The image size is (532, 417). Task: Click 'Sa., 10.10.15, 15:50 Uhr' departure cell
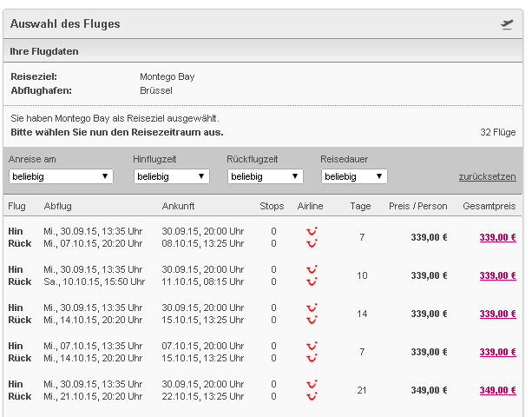tap(95, 281)
